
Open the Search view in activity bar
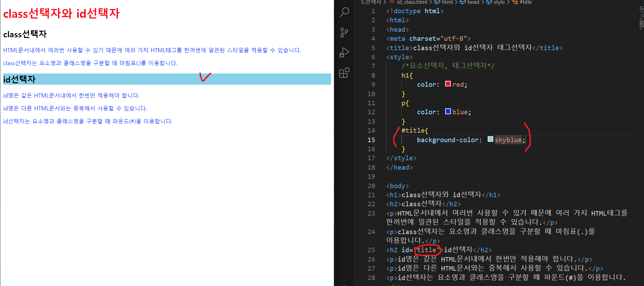click(344, 12)
